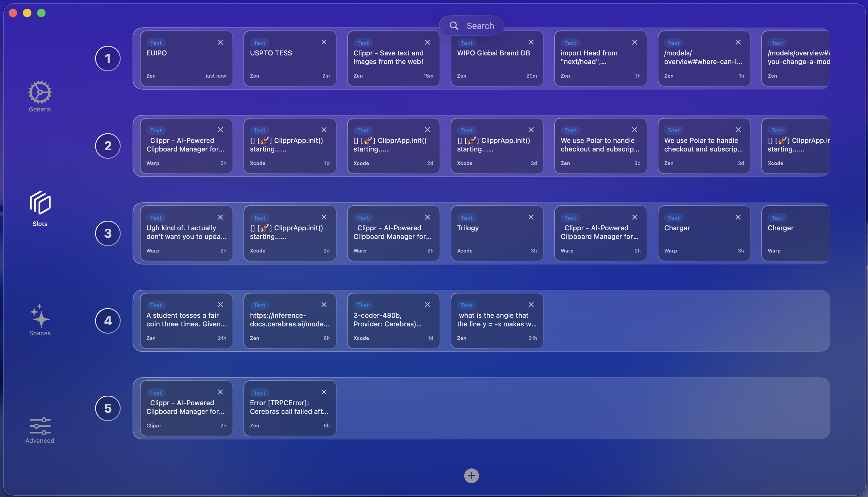Remove the Trilogy item in slot 3
Viewport: 868px width, 497px height.
[531, 217]
